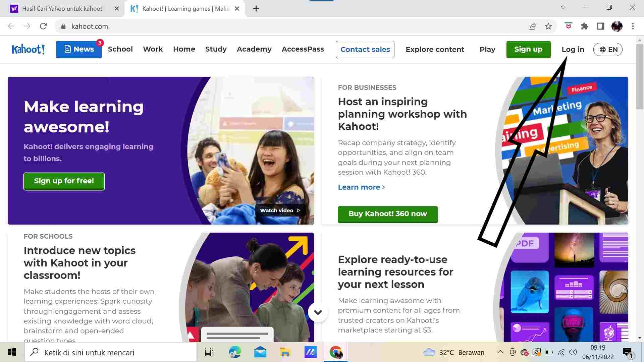This screenshot has height=362, width=644.
Task: Click the page scrollbar thumb
Action: click(x=640, y=76)
